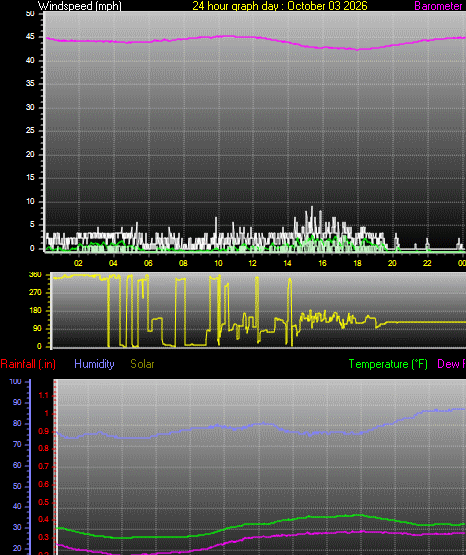Click the 14 hour tick label
The image size is (466, 555).
click(x=287, y=263)
